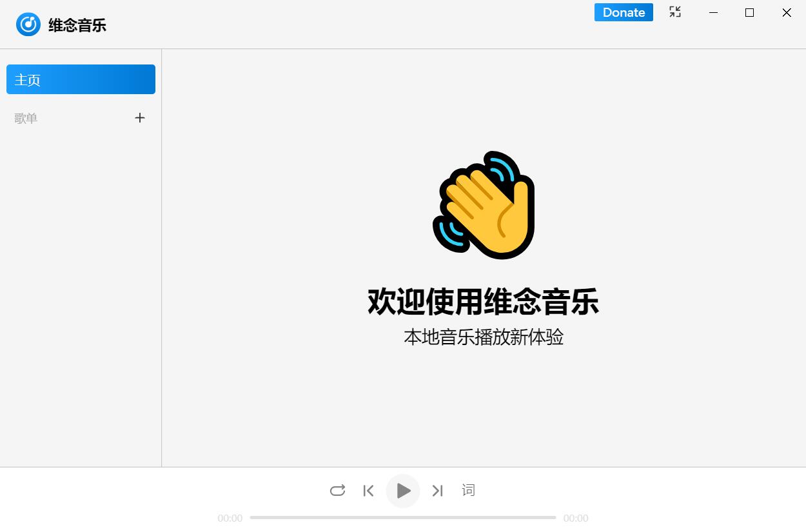
Task: Skip to the next track
Action: 438,491
